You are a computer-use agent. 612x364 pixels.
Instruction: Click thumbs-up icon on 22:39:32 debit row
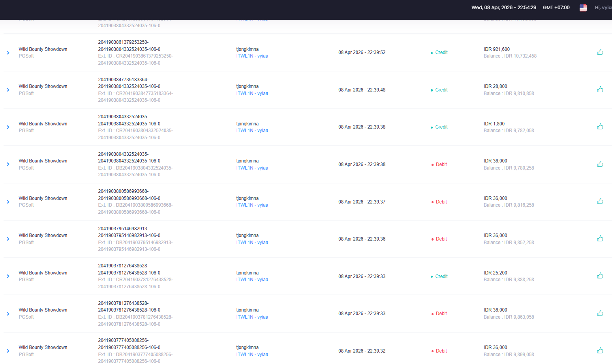click(600, 351)
